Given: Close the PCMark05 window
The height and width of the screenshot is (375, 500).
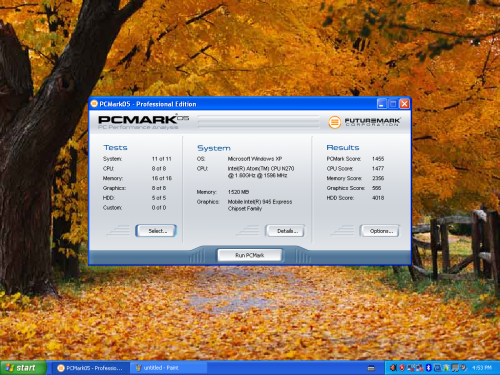Looking at the screenshot, I should (404, 104).
